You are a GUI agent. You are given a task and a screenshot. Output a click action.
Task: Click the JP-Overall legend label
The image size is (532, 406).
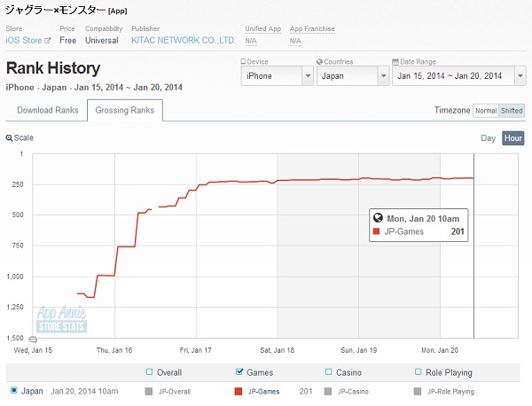point(175,392)
